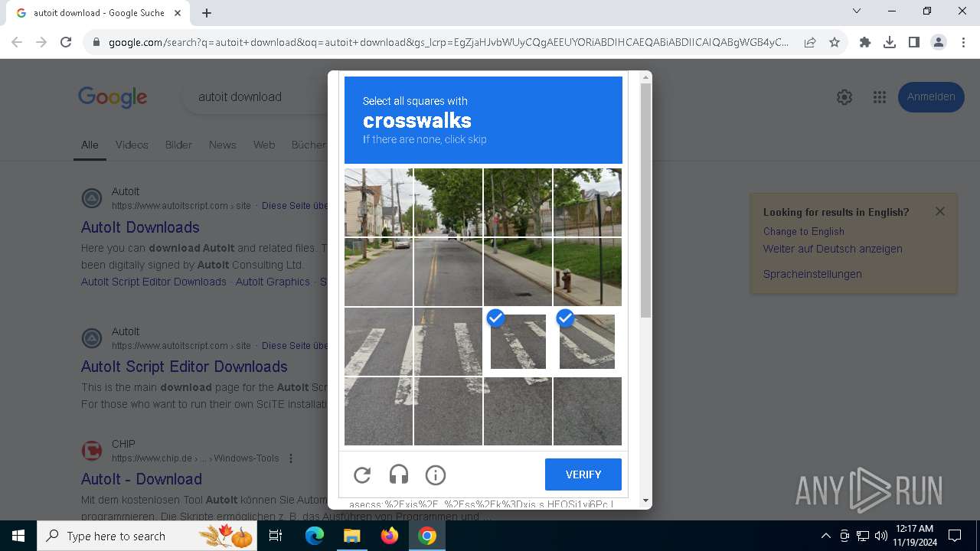980x551 pixels.
Task: Open Chrome three-dot menu
Action: point(963,42)
